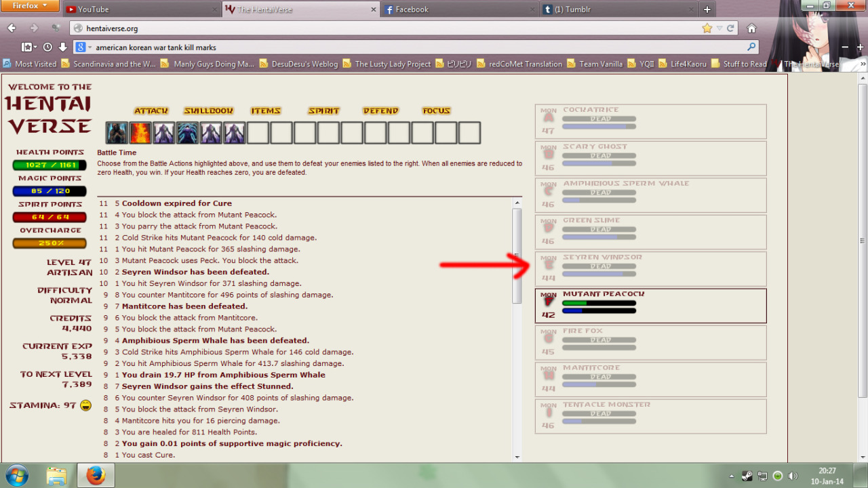Switch to the YouTube tab
This screenshot has width=868, height=488.
[141, 9]
